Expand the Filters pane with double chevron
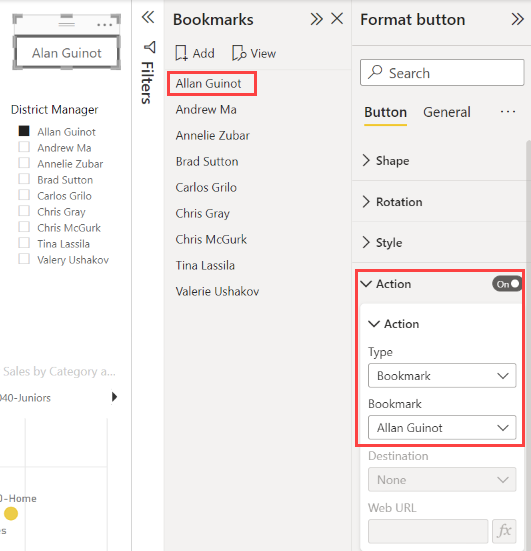 pos(148,17)
